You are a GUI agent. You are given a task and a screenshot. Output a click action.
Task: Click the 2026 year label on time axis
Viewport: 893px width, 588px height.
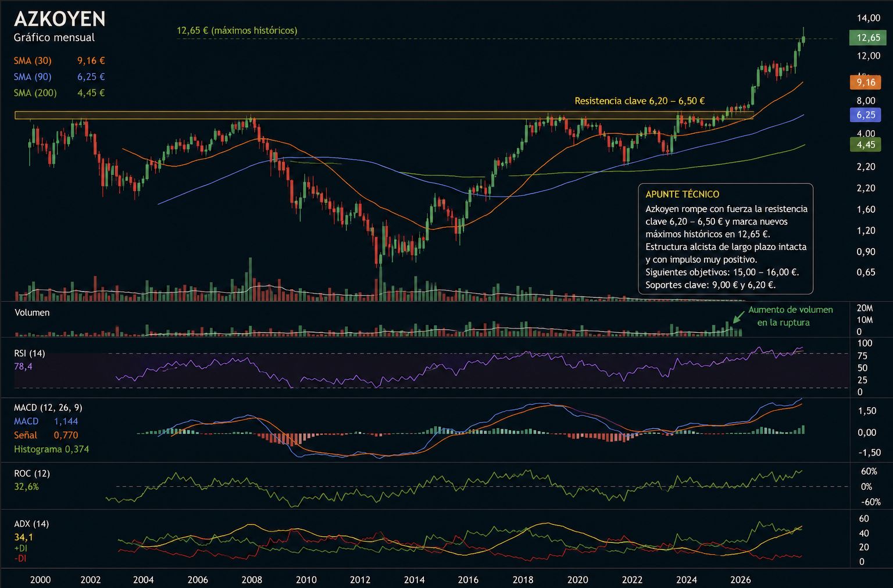(x=741, y=580)
